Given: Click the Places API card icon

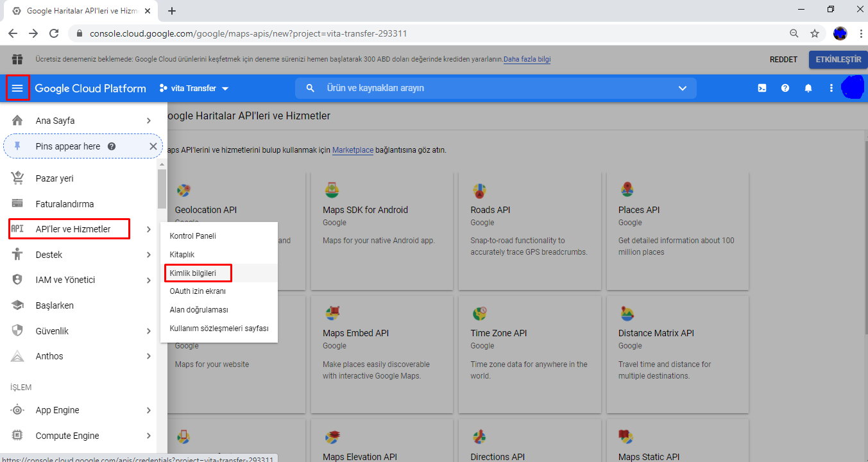Looking at the screenshot, I should pyautogui.click(x=627, y=190).
